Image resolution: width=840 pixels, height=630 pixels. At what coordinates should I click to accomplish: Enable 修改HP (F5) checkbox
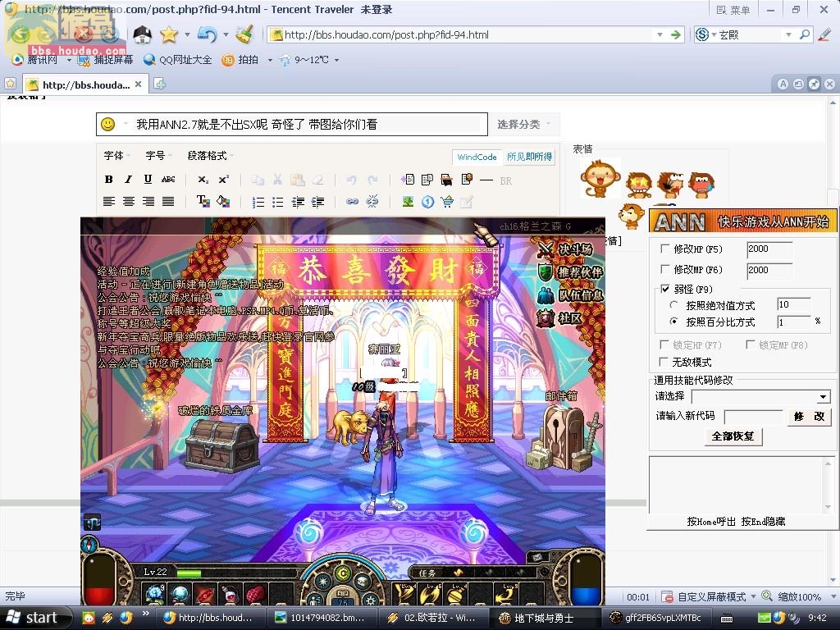click(x=664, y=249)
